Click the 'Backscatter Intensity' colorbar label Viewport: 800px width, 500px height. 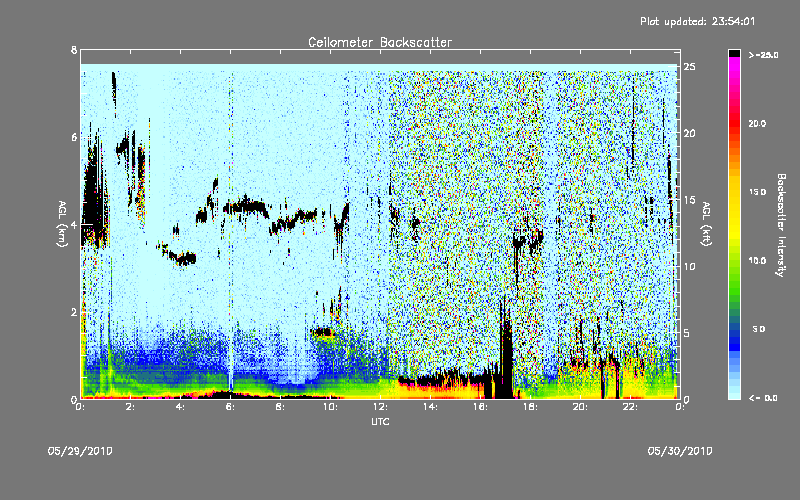781,225
